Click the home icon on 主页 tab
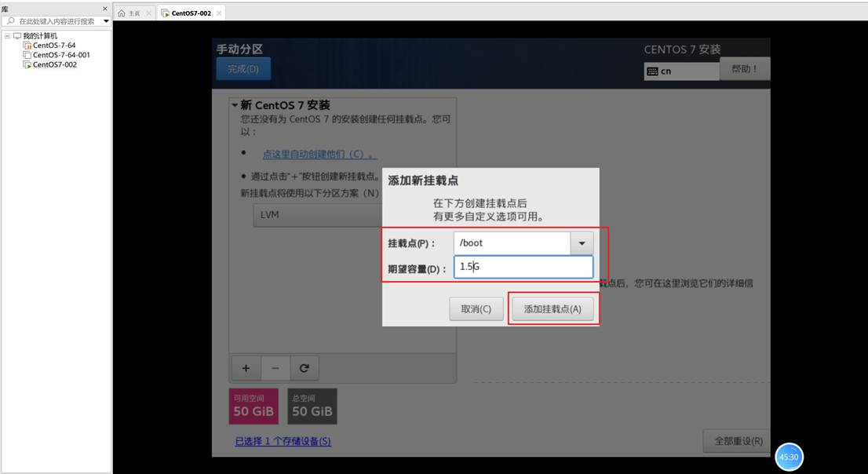 [122, 13]
